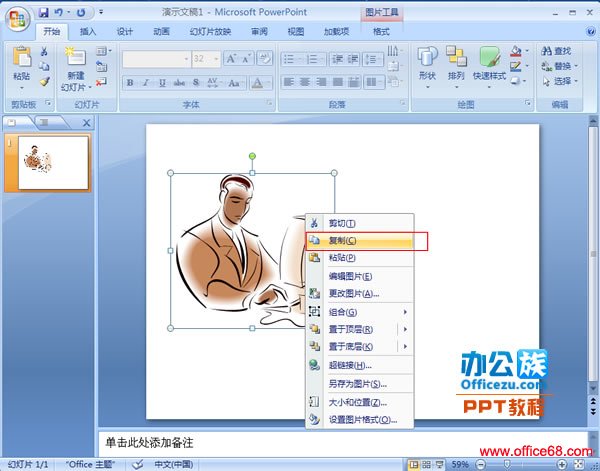Open PowerPoint help question mark
Screen dimensions: 600x471
(x=590, y=32)
